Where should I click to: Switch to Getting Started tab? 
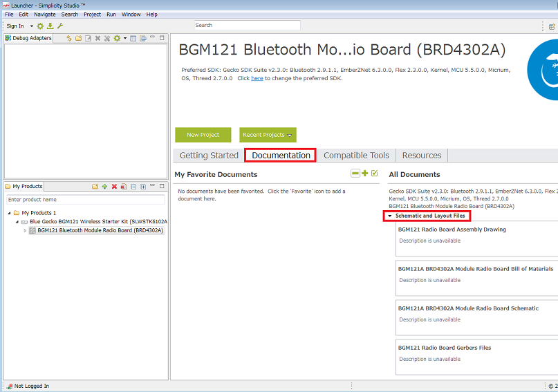[x=209, y=156]
